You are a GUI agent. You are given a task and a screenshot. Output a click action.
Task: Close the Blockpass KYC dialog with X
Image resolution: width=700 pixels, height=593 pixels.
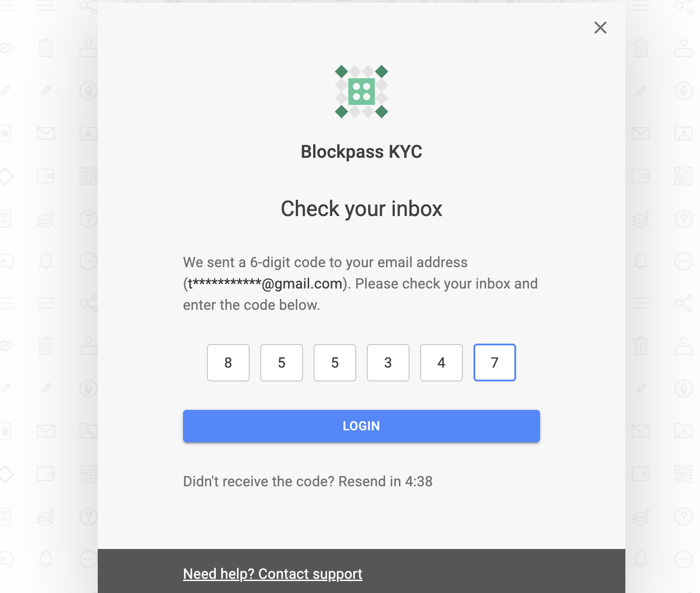tap(600, 28)
